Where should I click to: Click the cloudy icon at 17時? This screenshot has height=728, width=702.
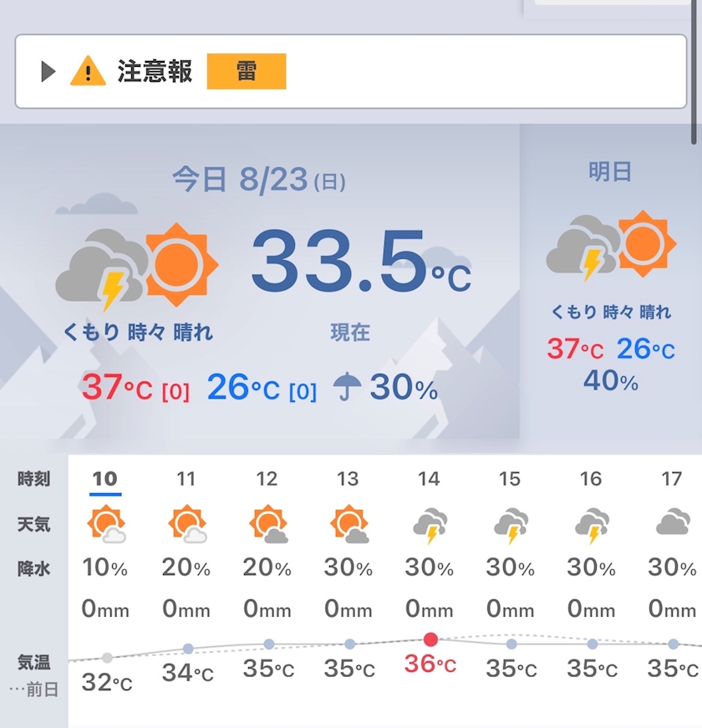673,522
